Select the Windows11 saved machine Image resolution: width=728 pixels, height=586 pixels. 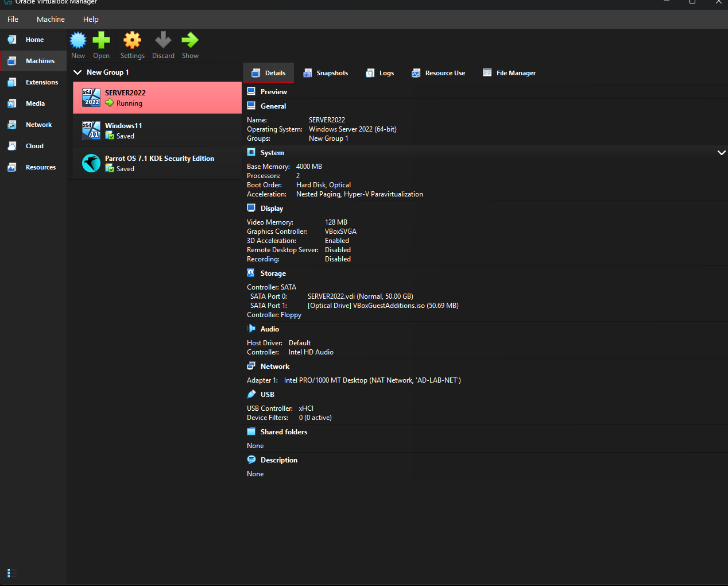point(157,130)
